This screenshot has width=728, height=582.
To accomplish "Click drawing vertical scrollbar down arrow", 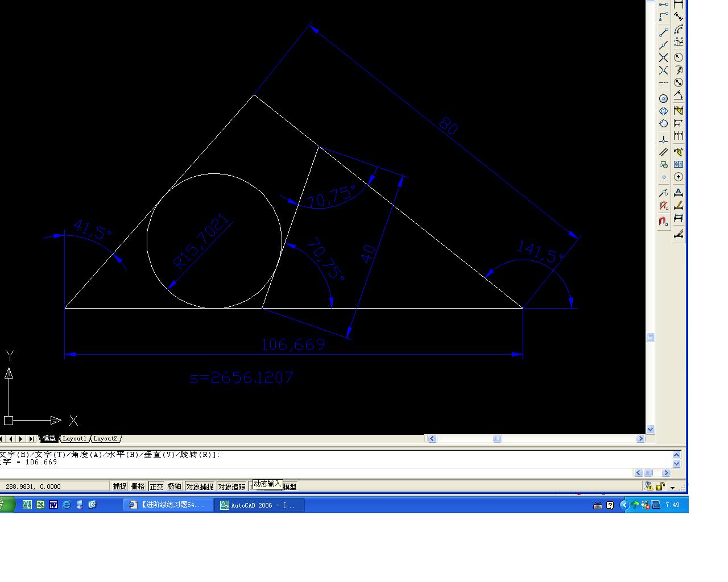I will coord(651,430).
